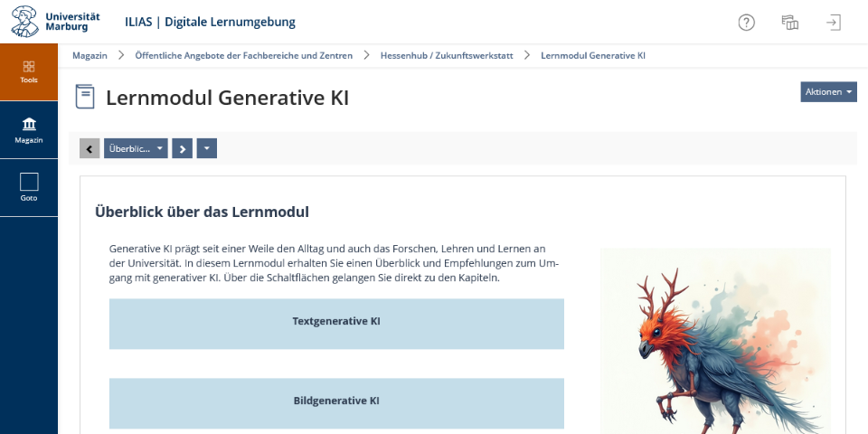Open the help question mark icon
The width and height of the screenshot is (868, 434).
[x=746, y=23]
